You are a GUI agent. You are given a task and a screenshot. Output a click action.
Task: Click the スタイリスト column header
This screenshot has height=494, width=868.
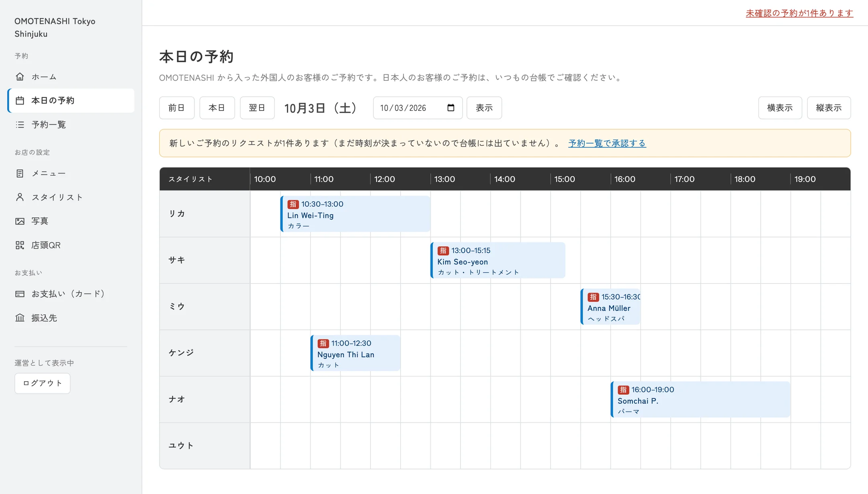(x=190, y=179)
